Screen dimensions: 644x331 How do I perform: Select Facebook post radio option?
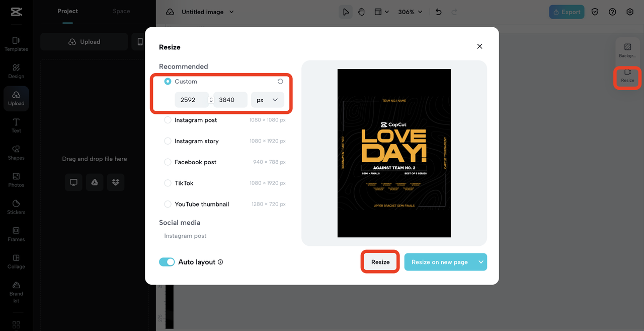pos(168,162)
